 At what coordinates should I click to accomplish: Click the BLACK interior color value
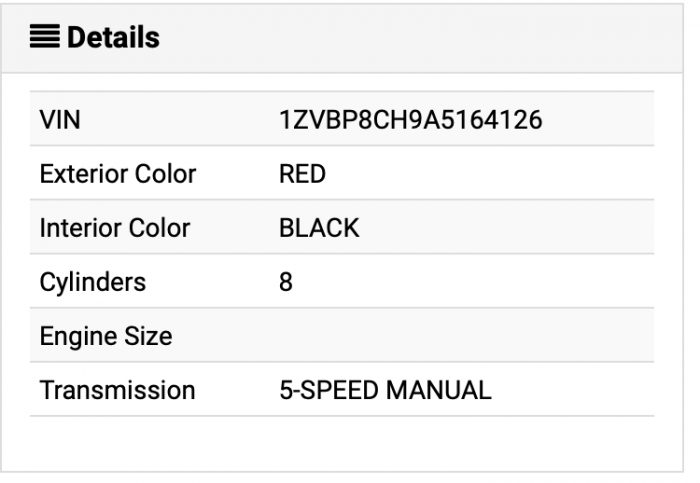[x=318, y=228]
